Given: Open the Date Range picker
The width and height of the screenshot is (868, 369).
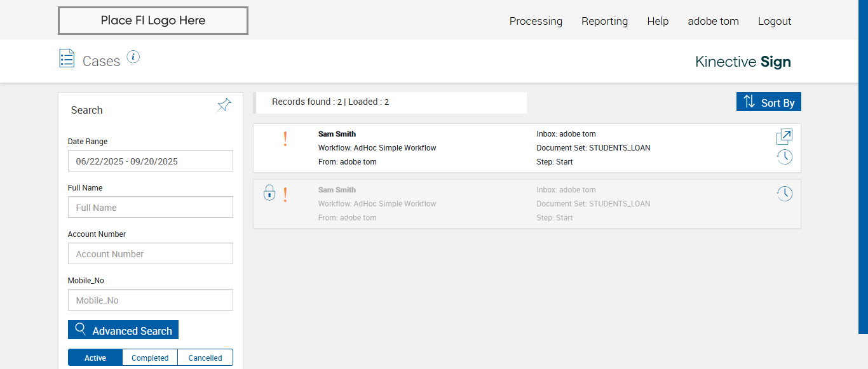Looking at the screenshot, I should [151, 161].
